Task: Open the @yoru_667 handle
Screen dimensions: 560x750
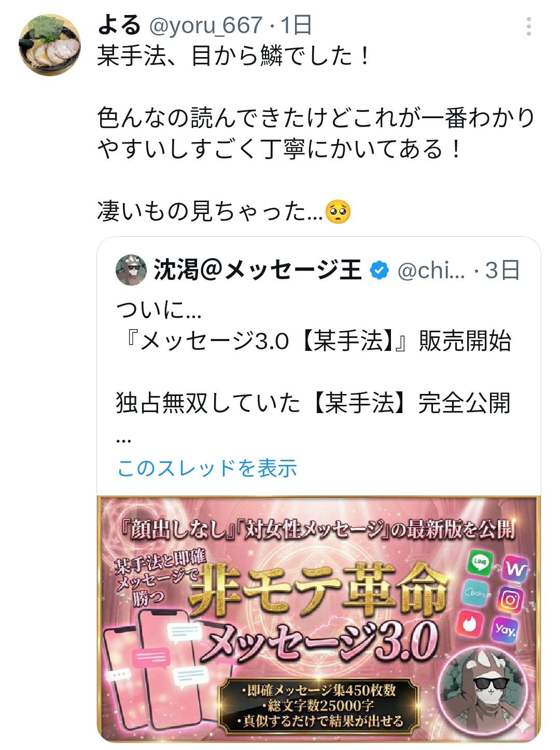Action: [x=206, y=25]
